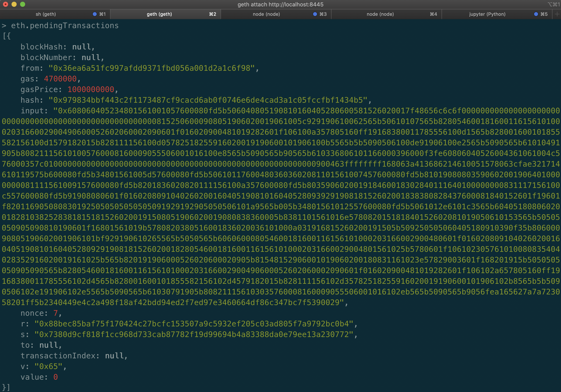The height and width of the screenshot is (392, 561).
Task: Click the new tab plus button
Action: [557, 14]
